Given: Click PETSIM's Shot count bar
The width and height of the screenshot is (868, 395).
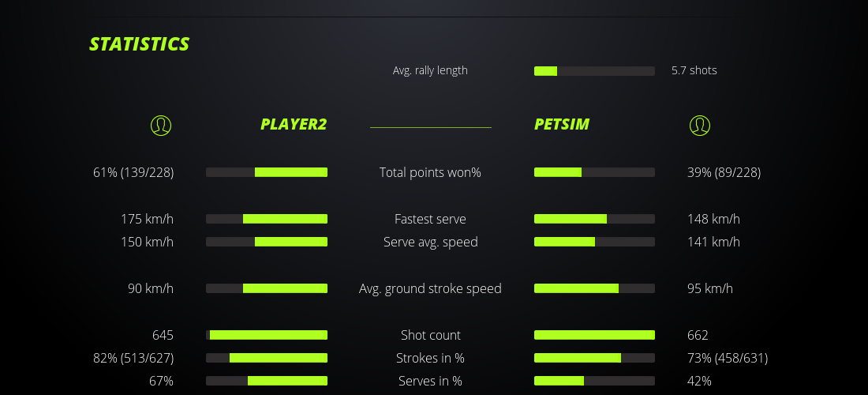Looking at the screenshot, I should [594, 335].
